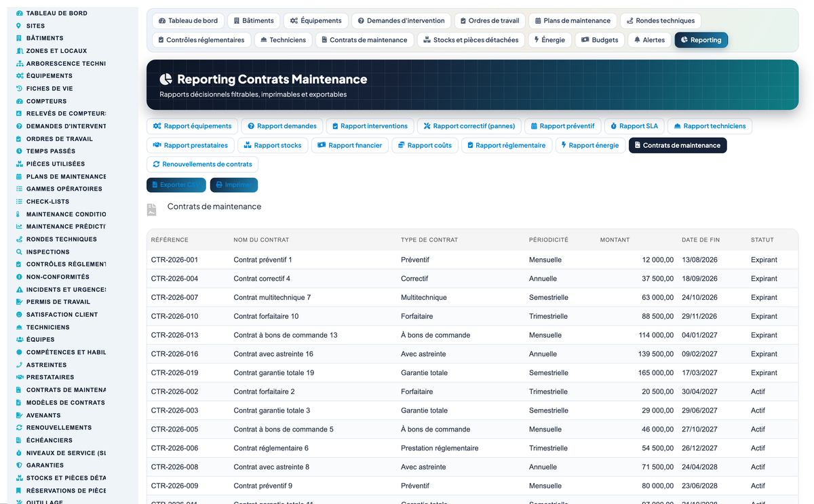Viewport: 814px width, 504px height.
Task: Show the Rapport coûts report
Action: point(425,145)
